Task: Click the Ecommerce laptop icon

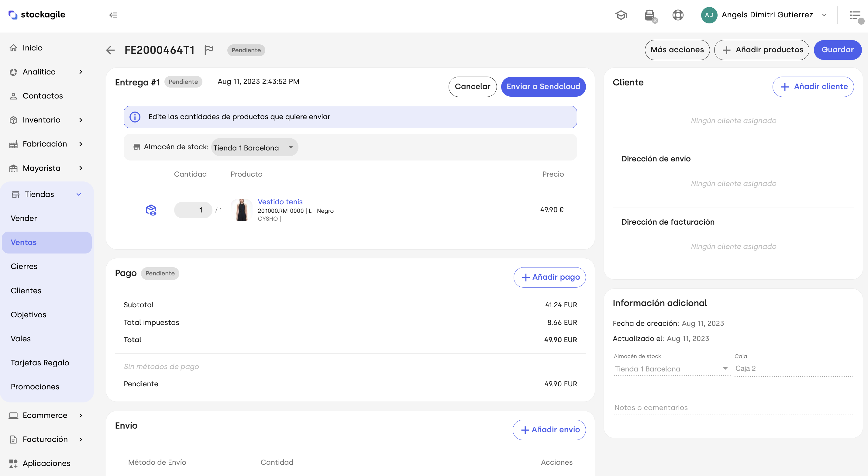Action: pos(13,415)
